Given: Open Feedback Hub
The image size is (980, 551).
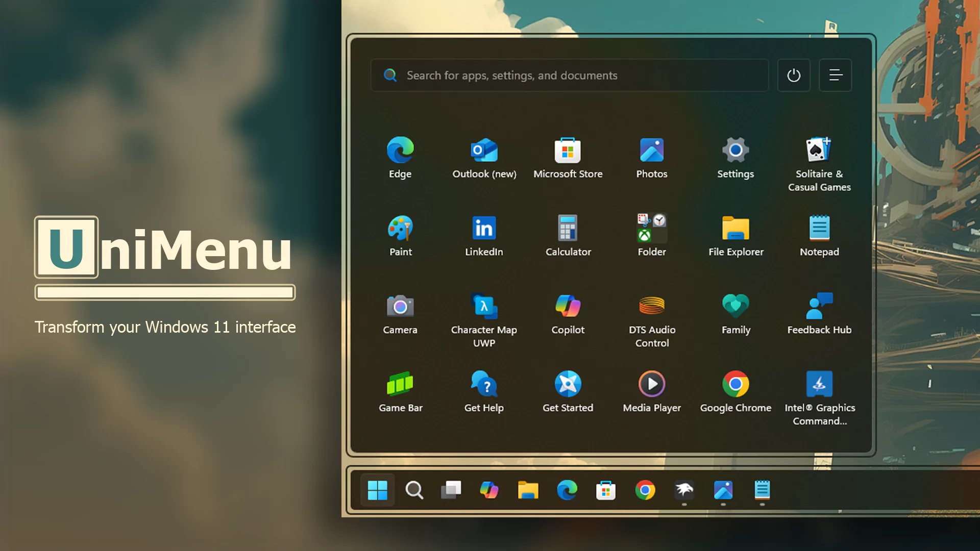Looking at the screenshot, I should pyautogui.click(x=819, y=314).
